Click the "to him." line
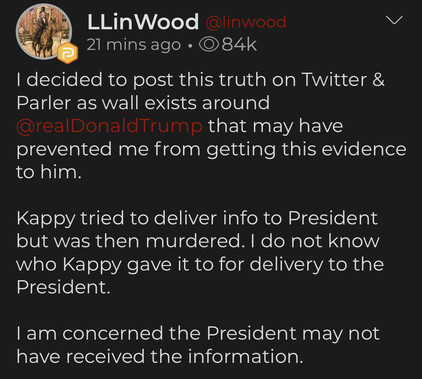Viewport: 422px width, 379px height. [49, 172]
